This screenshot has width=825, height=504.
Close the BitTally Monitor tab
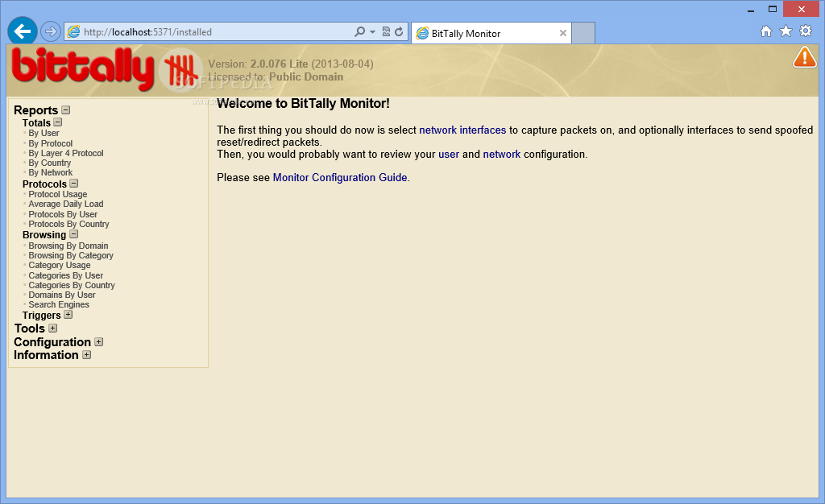pyautogui.click(x=563, y=33)
